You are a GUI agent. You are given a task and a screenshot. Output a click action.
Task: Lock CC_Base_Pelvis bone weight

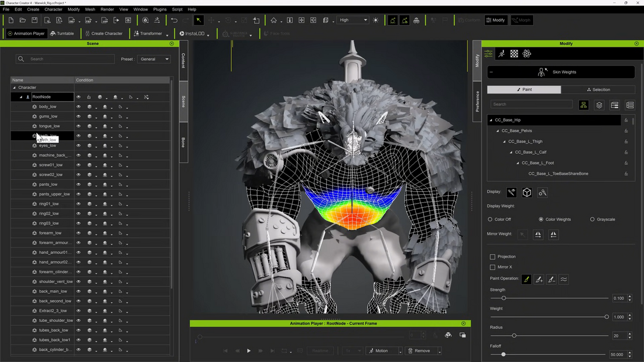pyautogui.click(x=626, y=131)
